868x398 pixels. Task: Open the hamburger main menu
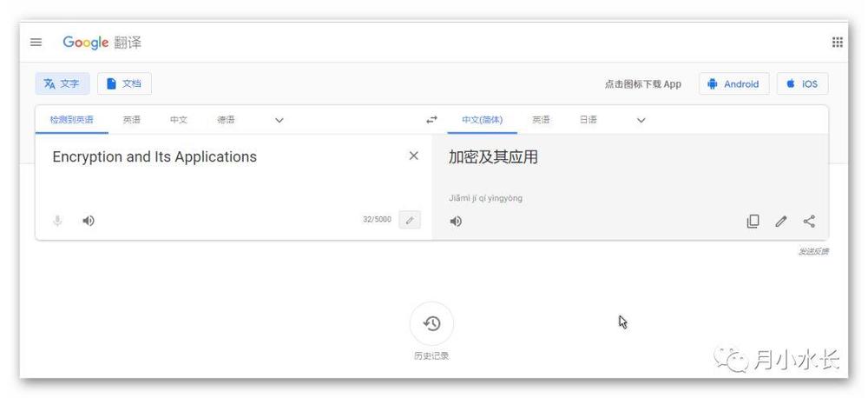[36, 42]
